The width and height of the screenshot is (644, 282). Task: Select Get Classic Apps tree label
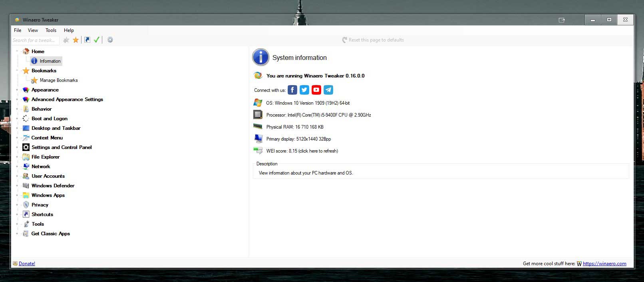pyautogui.click(x=51, y=234)
